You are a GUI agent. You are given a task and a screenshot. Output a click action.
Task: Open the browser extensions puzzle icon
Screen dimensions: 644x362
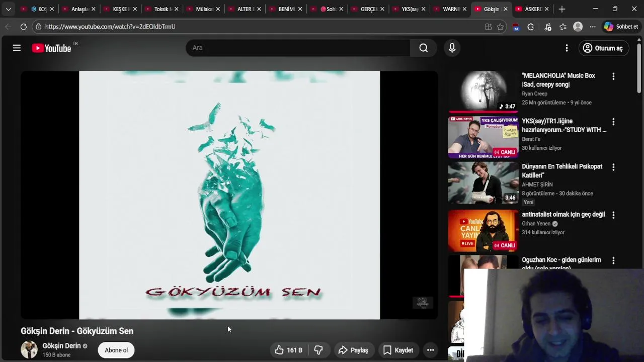coord(531,27)
